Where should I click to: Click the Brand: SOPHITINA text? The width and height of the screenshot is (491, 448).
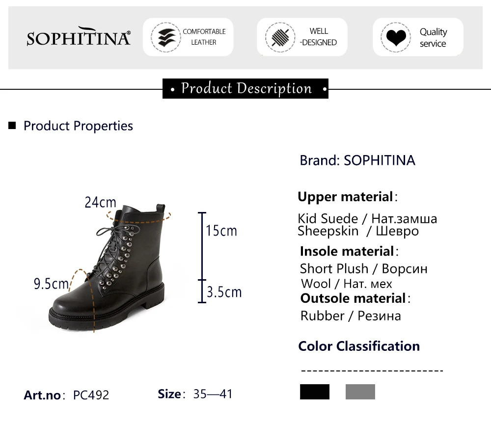click(x=357, y=160)
